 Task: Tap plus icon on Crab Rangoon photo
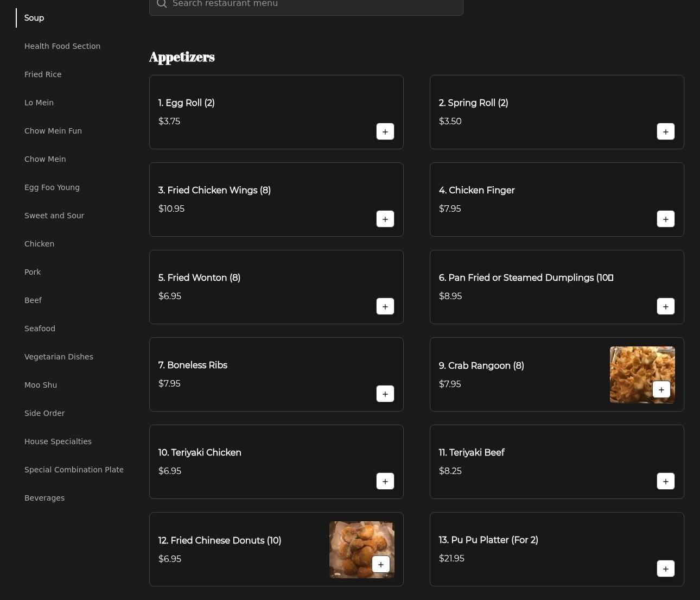[x=661, y=389]
